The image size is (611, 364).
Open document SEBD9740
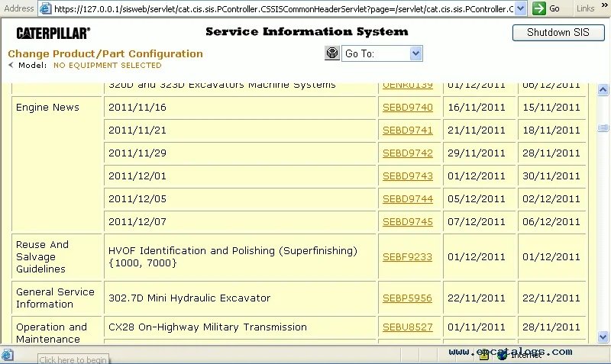[x=407, y=108]
